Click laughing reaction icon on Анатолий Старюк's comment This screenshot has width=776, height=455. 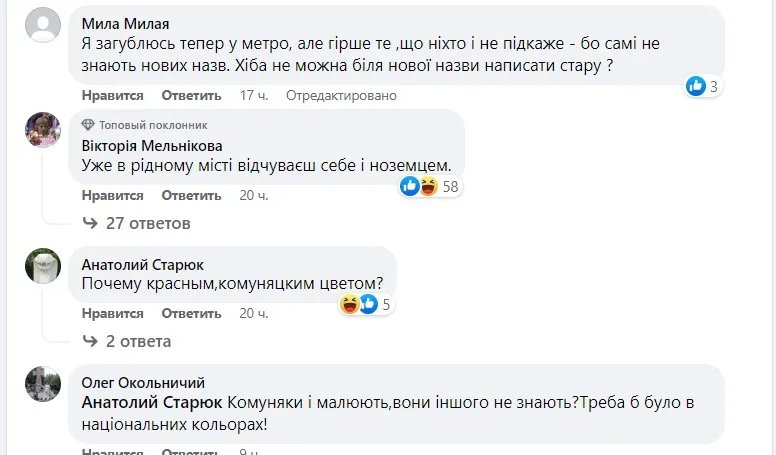(x=350, y=305)
